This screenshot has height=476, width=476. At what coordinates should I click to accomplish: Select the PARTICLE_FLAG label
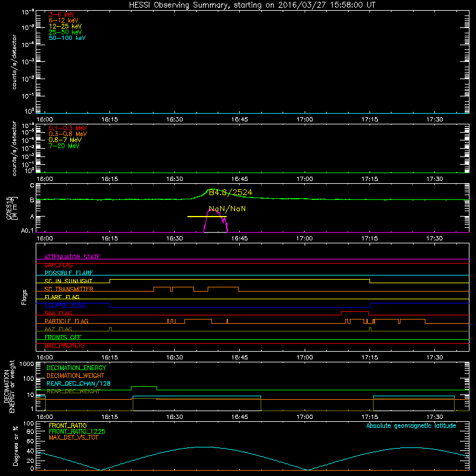(x=67, y=321)
